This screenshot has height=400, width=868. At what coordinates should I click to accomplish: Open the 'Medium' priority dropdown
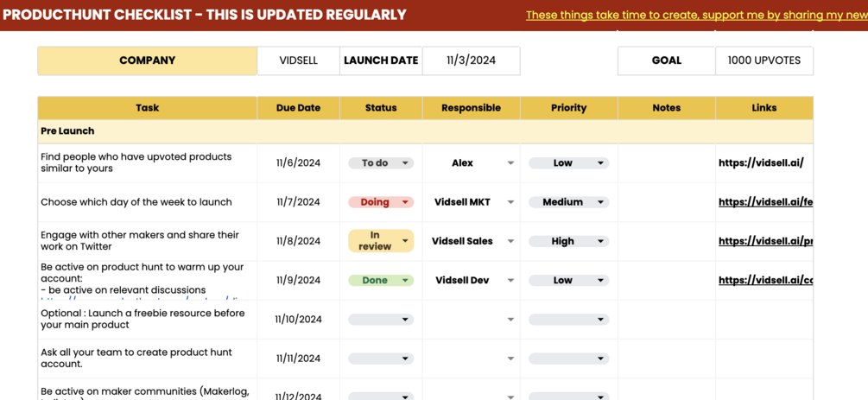point(568,202)
